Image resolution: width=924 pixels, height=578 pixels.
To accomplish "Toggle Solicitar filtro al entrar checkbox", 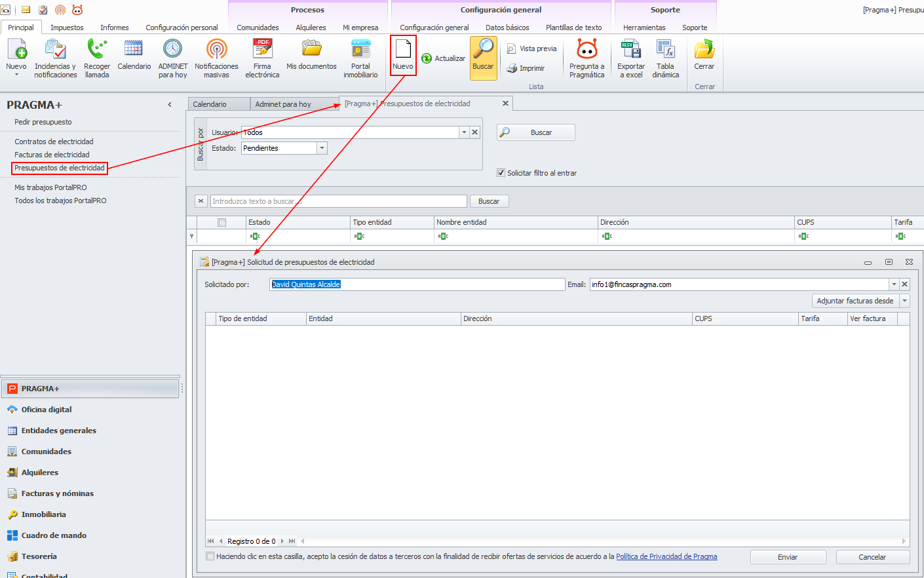I will click(x=501, y=173).
